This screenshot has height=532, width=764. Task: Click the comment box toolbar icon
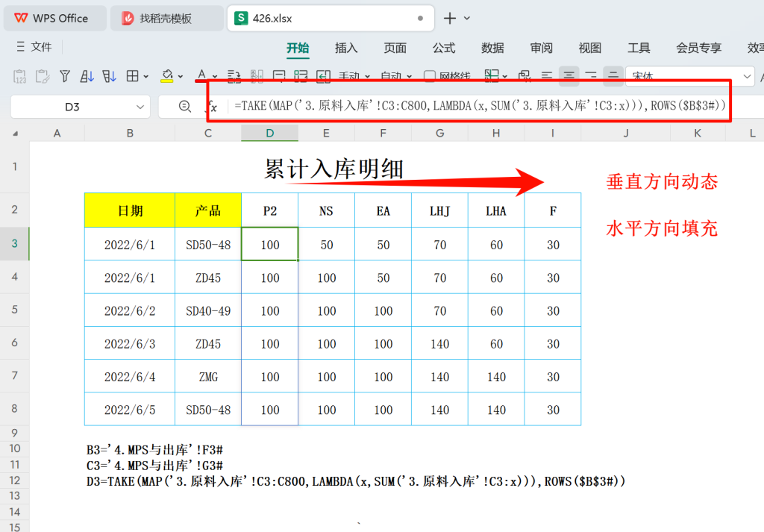[279, 76]
